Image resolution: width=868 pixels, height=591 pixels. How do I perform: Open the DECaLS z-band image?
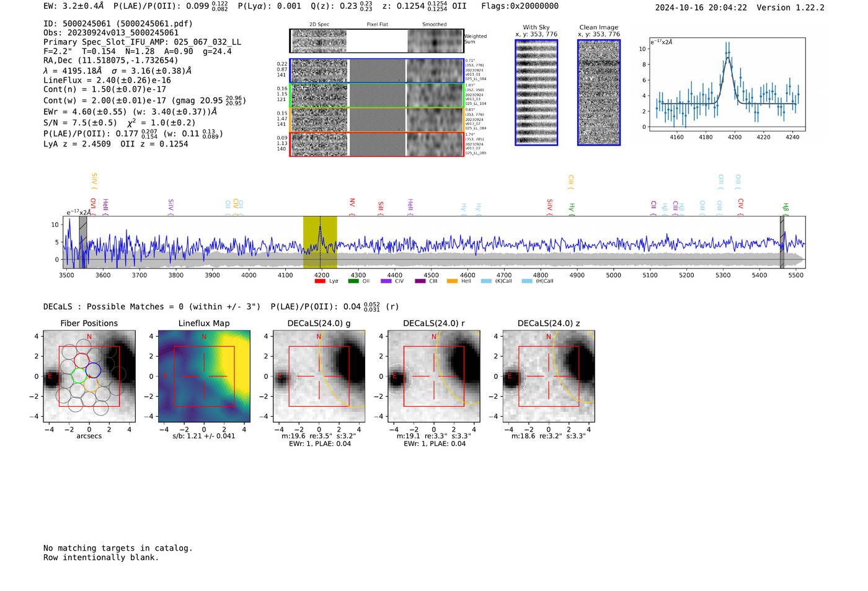[x=549, y=376]
